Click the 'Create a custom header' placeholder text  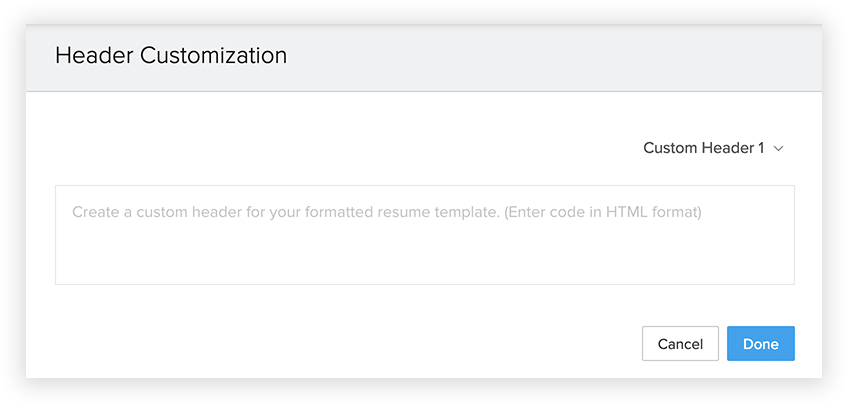(x=285, y=212)
